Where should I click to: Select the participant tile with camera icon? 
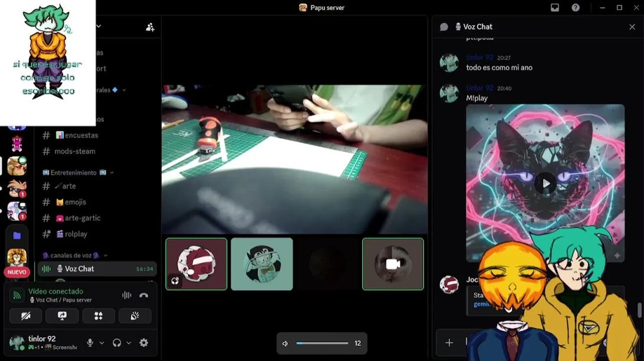coord(393,264)
